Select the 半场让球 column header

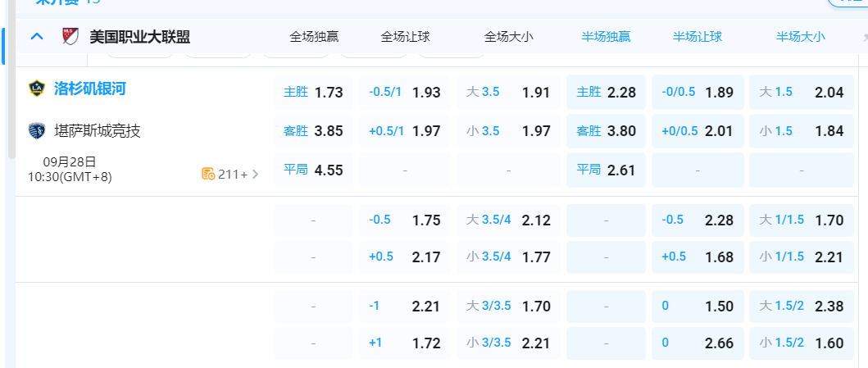point(697,37)
